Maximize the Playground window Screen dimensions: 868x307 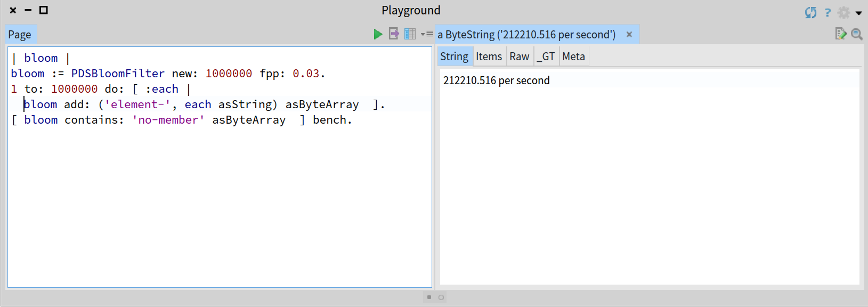[44, 10]
